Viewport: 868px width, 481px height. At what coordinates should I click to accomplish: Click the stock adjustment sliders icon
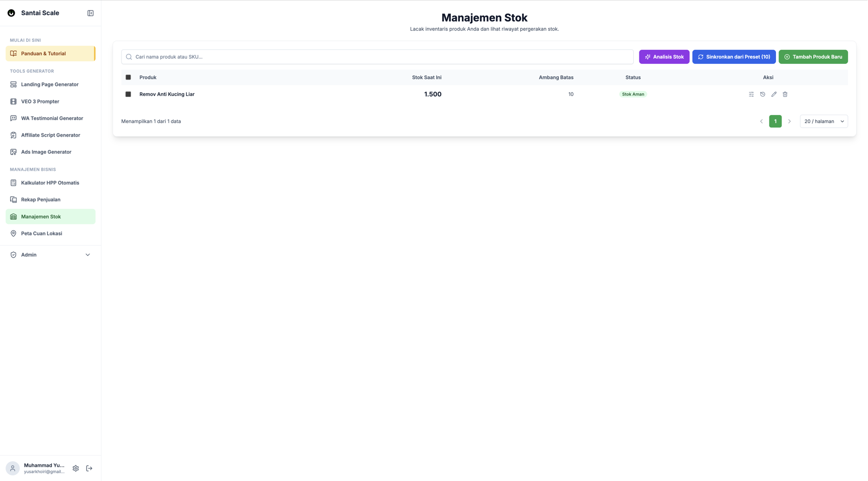tap(751, 94)
